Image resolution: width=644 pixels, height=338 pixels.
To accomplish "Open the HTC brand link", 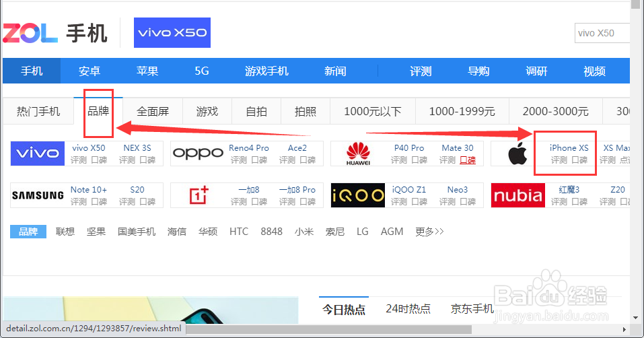I will pyautogui.click(x=239, y=232).
